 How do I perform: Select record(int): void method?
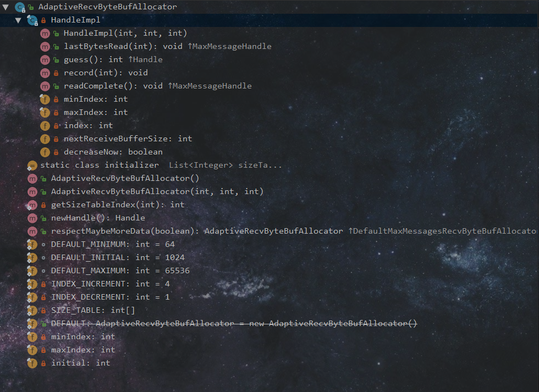tap(106, 73)
